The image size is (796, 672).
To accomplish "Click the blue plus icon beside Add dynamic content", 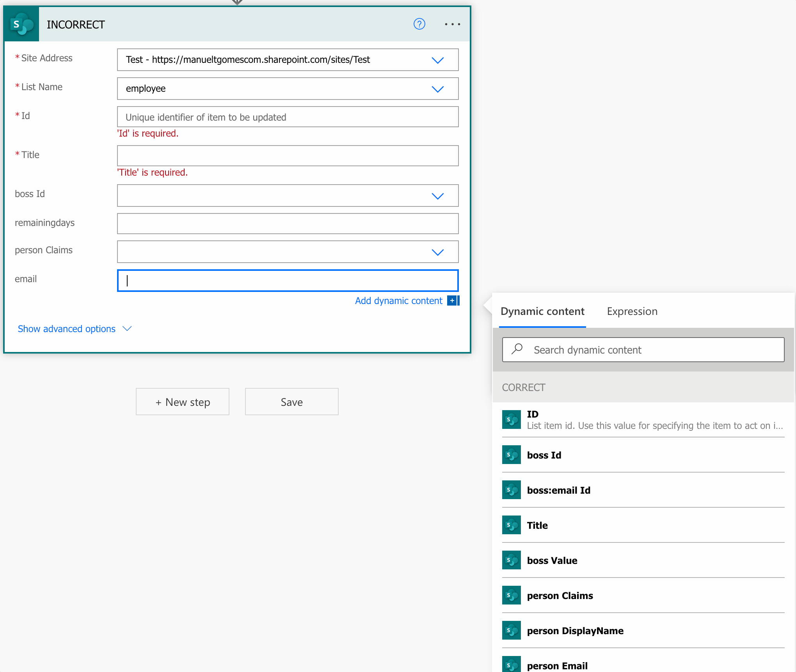I will click(453, 300).
